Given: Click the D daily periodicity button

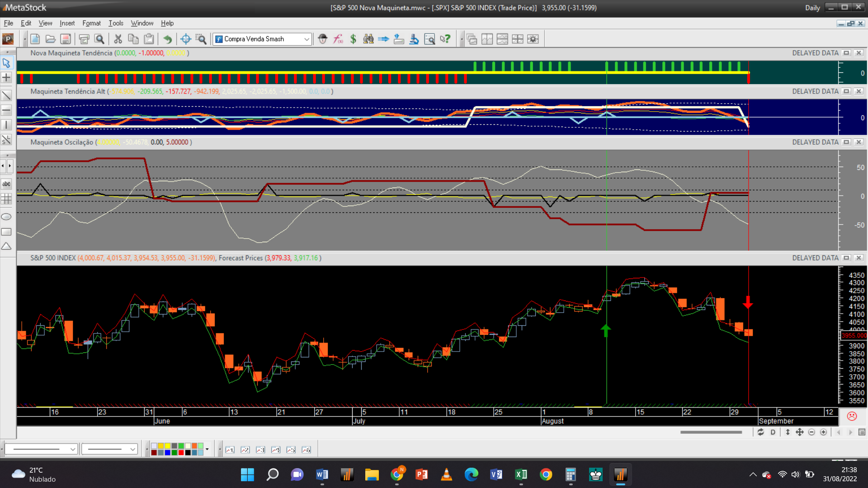Looking at the screenshot, I should [x=773, y=432].
